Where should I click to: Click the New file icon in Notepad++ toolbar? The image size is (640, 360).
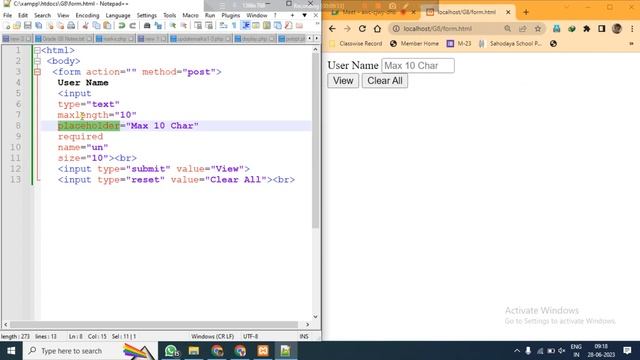[x=7, y=26]
